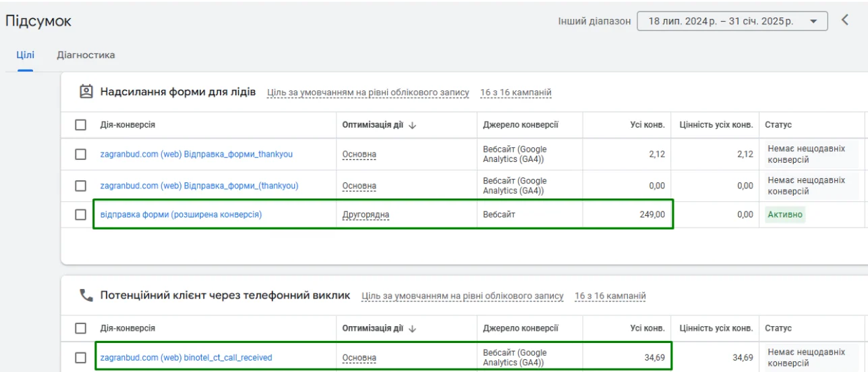Select all in the phone call table header
This screenshot has height=372, width=868.
pyautogui.click(x=81, y=328)
